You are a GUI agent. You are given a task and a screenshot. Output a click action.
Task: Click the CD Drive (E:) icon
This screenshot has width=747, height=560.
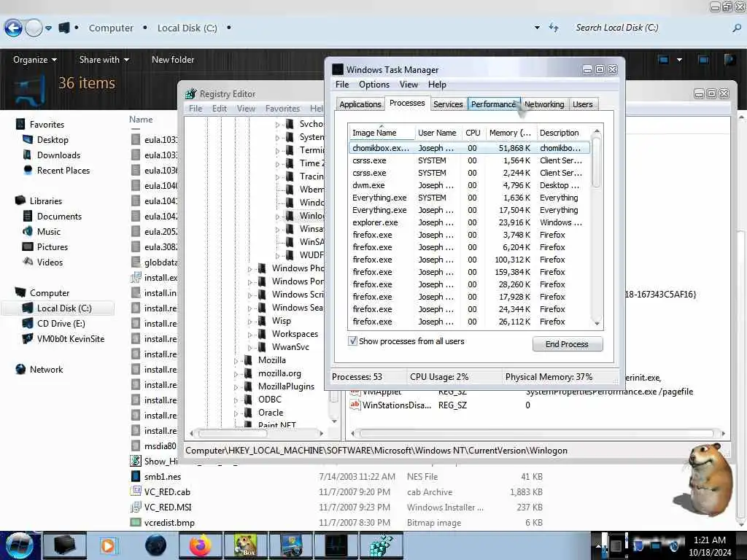point(28,323)
